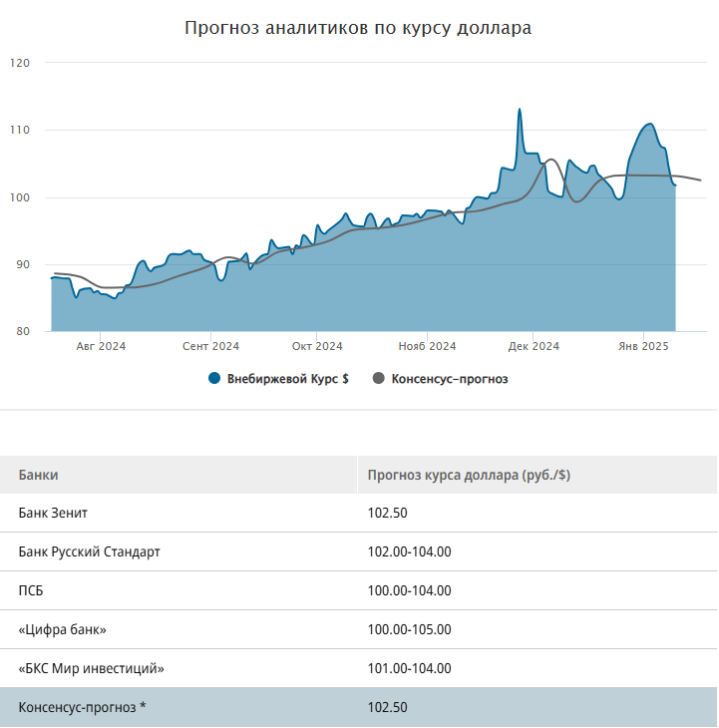This screenshot has width=719, height=728.
Task: Click the forecast value 102.00-104.00
Action: tap(410, 552)
